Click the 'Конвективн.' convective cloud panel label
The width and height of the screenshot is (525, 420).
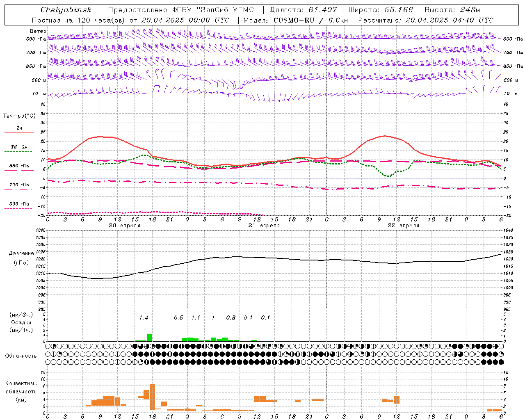coord(21,383)
